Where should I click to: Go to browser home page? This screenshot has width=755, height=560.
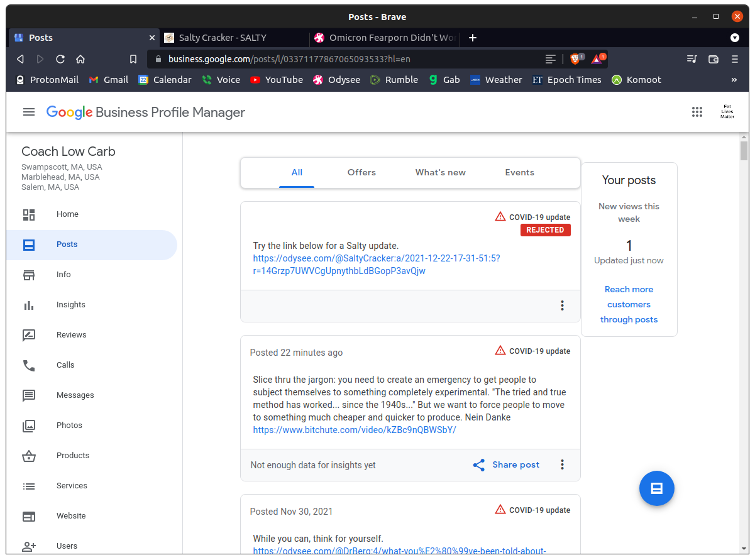click(x=80, y=59)
